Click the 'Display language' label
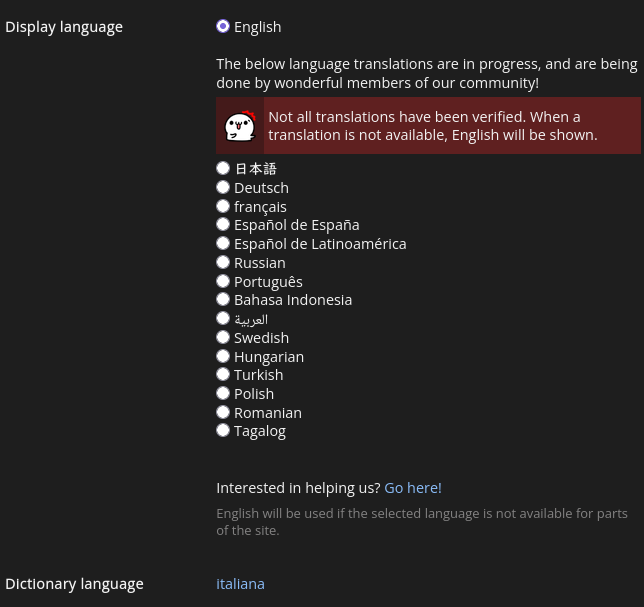The width and height of the screenshot is (644, 607). 64,27
